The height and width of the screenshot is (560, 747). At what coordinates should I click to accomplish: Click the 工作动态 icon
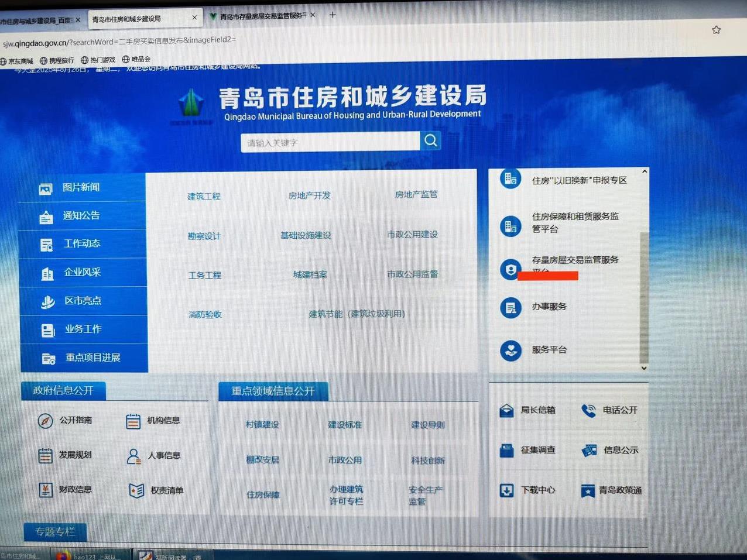click(47, 245)
